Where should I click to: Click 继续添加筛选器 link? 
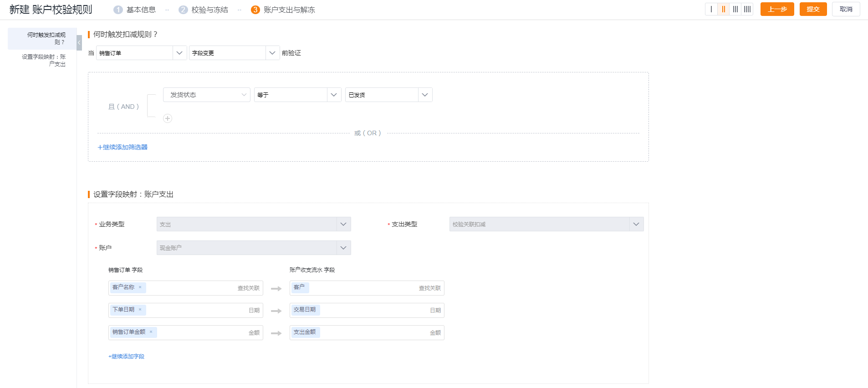tap(123, 147)
